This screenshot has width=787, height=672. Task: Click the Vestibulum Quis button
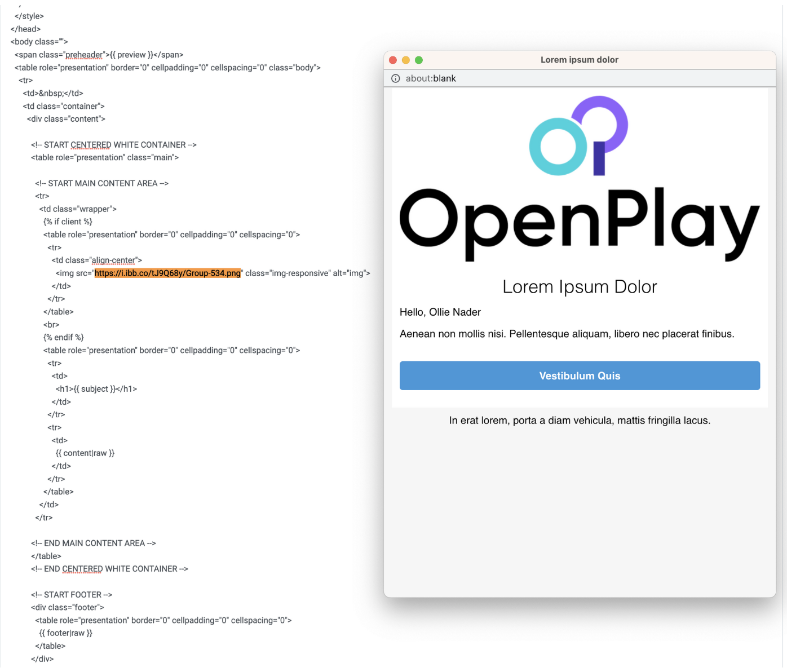(x=580, y=375)
